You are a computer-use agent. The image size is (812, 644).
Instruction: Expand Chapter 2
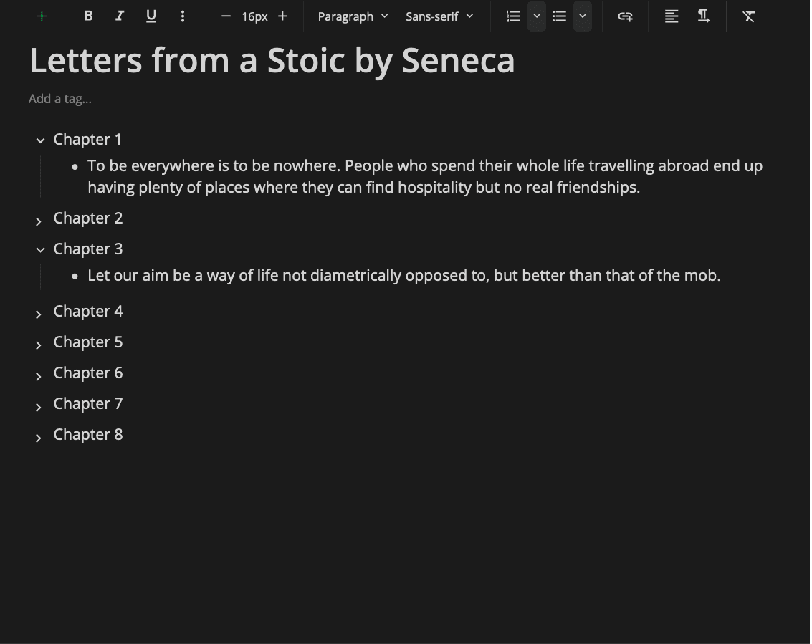pos(39,221)
